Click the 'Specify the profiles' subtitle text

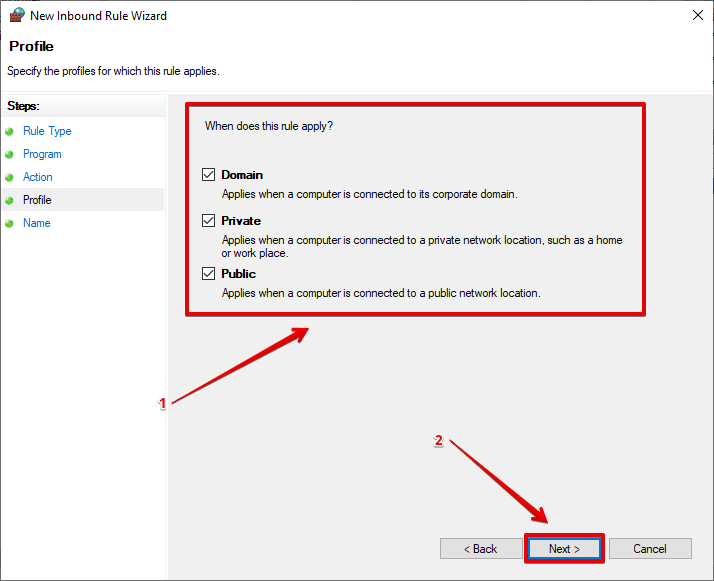pos(113,71)
